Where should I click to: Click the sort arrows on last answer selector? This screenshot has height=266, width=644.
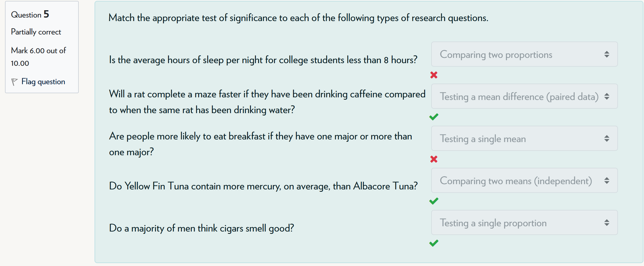(x=606, y=223)
